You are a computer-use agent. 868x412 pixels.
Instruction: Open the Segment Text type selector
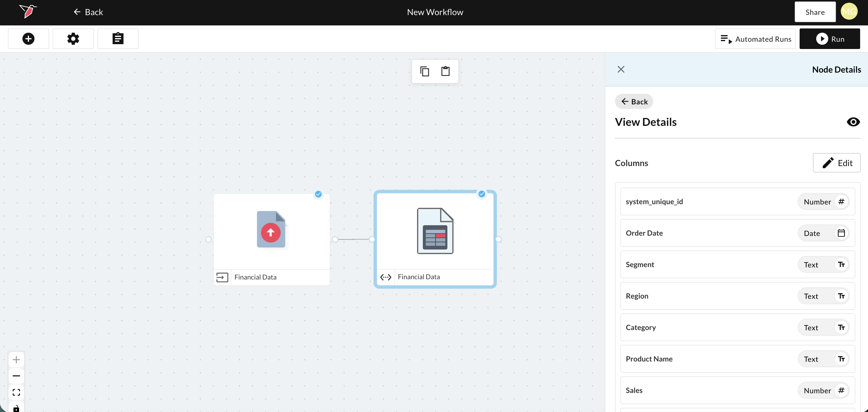point(823,265)
